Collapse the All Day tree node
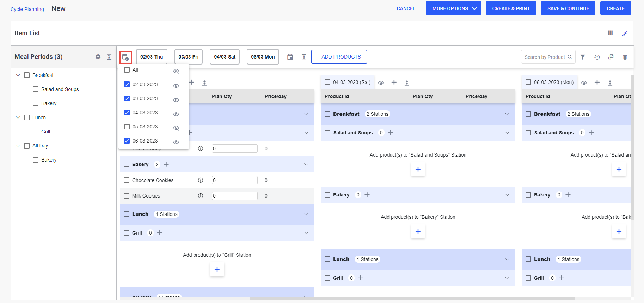The image size is (644, 303). pyautogui.click(x=18, y=146)
